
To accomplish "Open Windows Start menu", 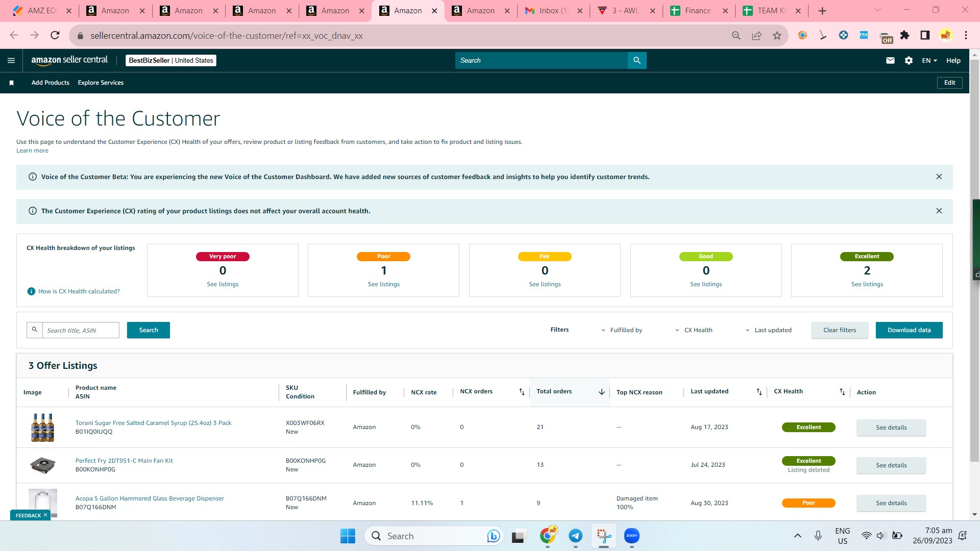I will click(x=348, y=536).
